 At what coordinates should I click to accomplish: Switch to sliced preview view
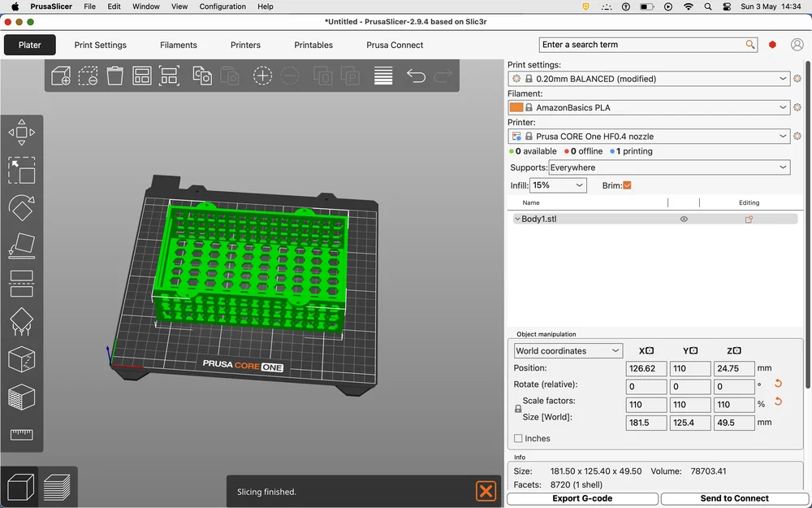tap(57, 488)
